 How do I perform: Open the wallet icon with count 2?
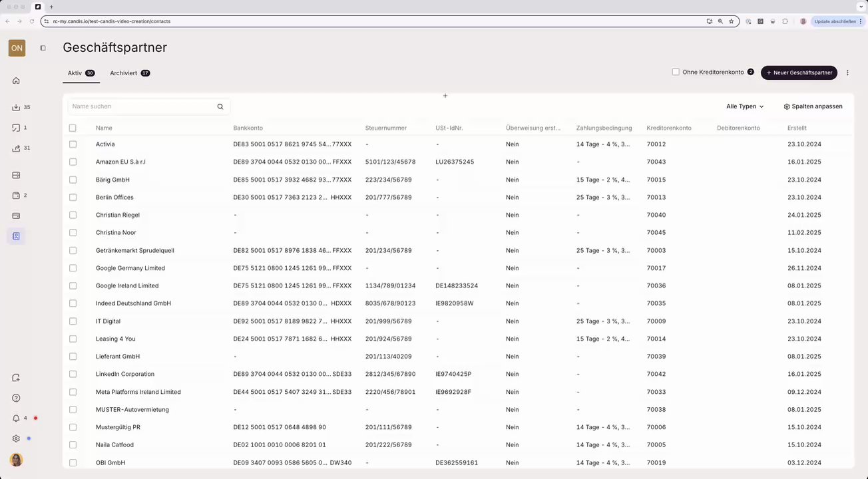16,196
